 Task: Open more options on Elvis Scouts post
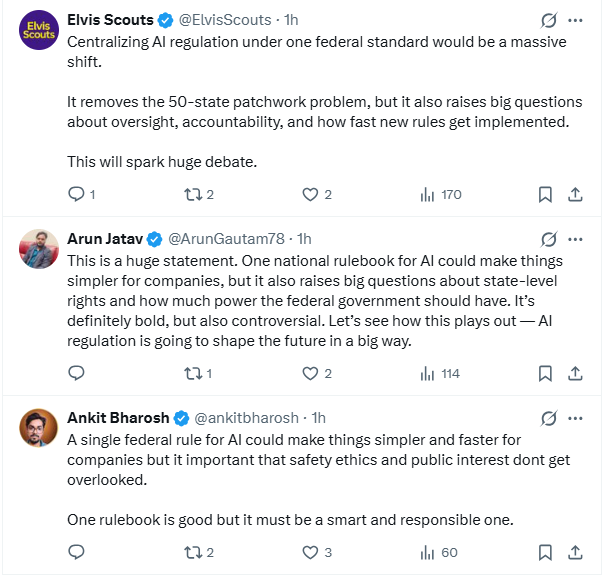[x=575, y=20]
